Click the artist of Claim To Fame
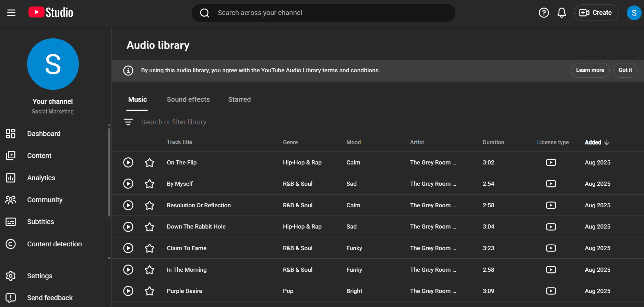 click(x=433, y=248)
